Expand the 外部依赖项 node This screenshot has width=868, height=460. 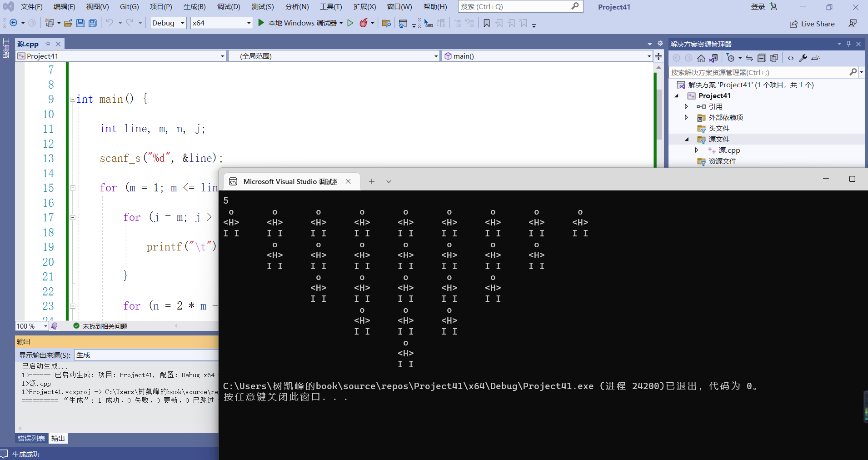pos(686,117)
